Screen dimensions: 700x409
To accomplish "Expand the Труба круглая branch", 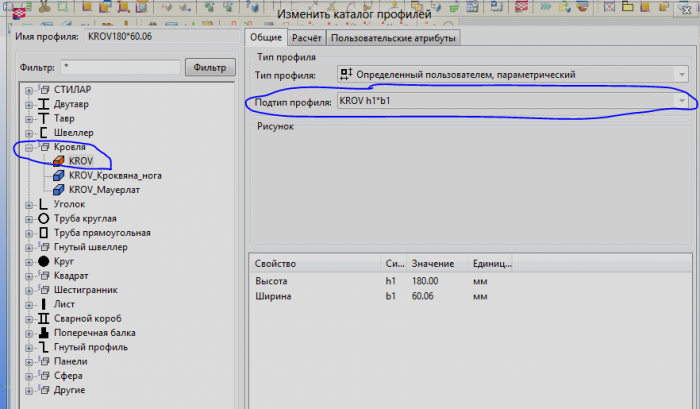I will tap(29, 219).
